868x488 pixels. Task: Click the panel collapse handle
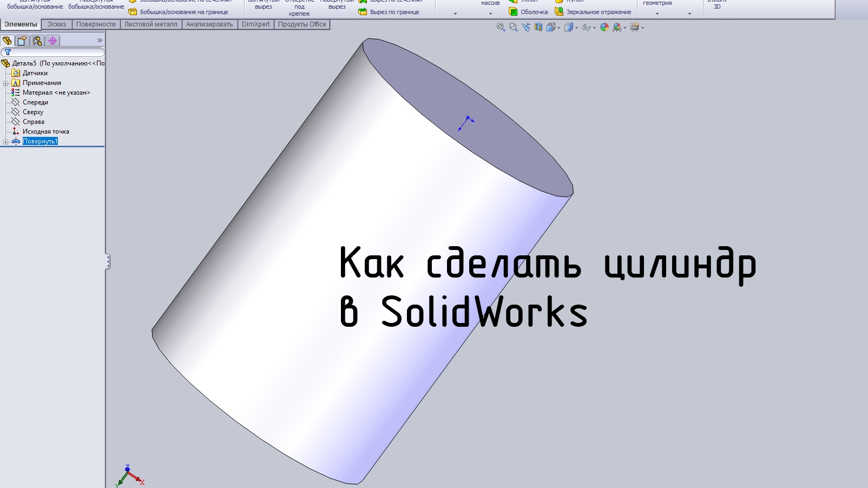108,262
